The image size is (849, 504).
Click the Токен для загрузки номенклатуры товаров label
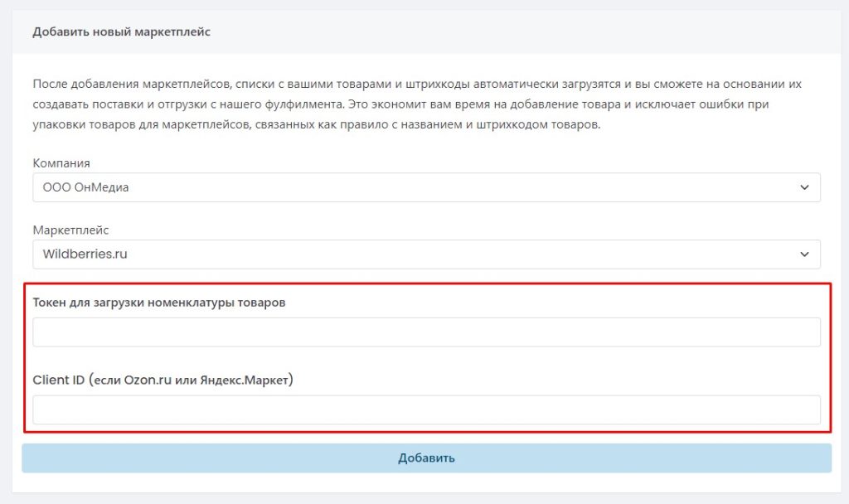click(159, 303)
